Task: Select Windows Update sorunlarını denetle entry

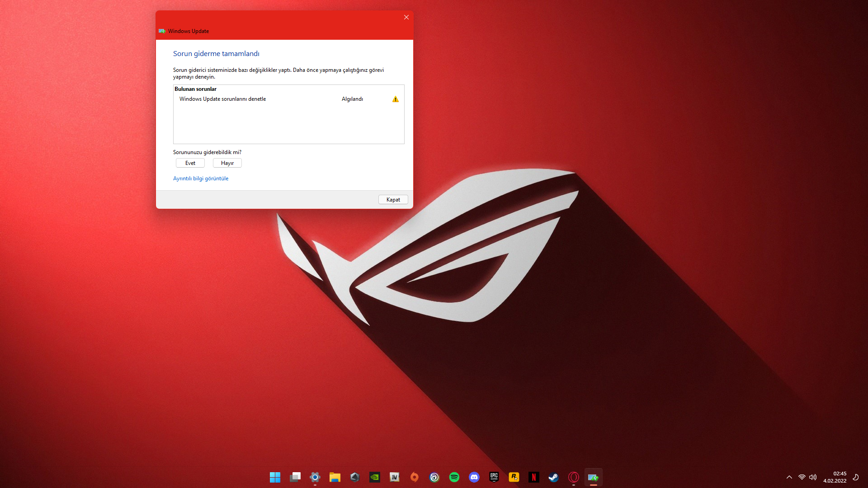Action: coord(222,99)
